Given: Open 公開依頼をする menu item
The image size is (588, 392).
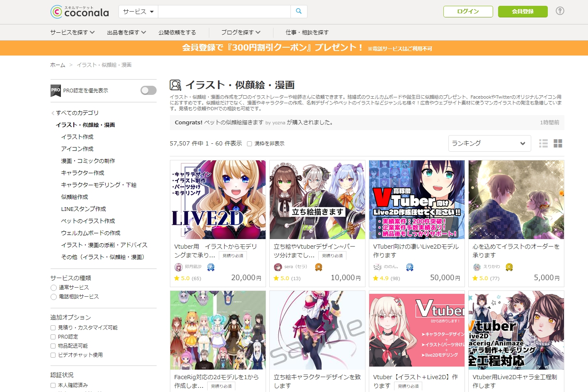Looking at the screenshot, I should 177,32.
